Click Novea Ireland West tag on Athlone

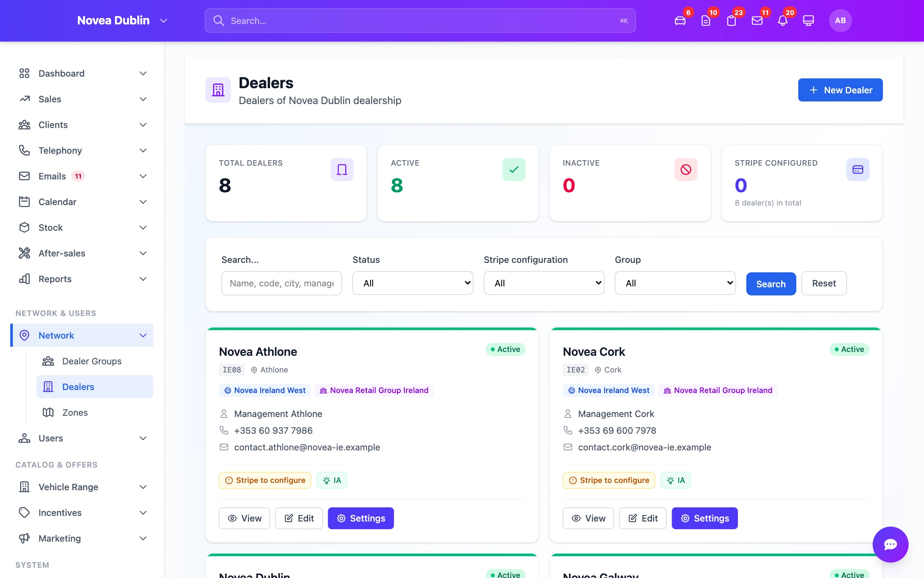(x=265, y=390)
